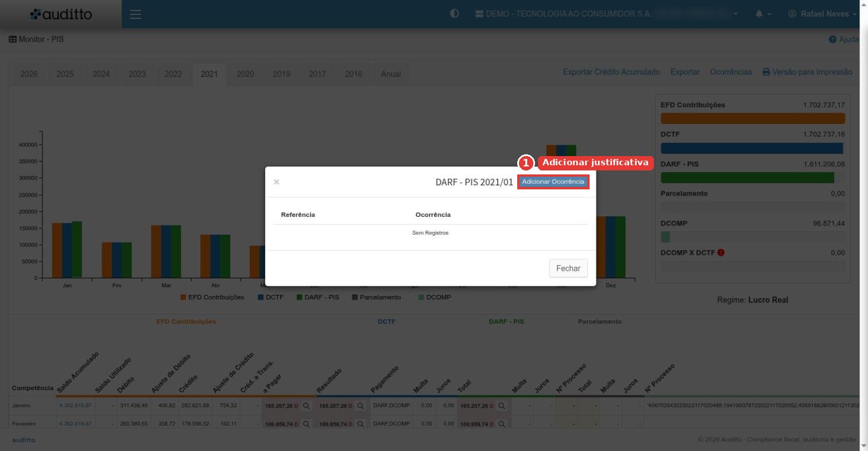Switch to the 2022 year tab
868x451 pixels.
[x=173, y=74]
